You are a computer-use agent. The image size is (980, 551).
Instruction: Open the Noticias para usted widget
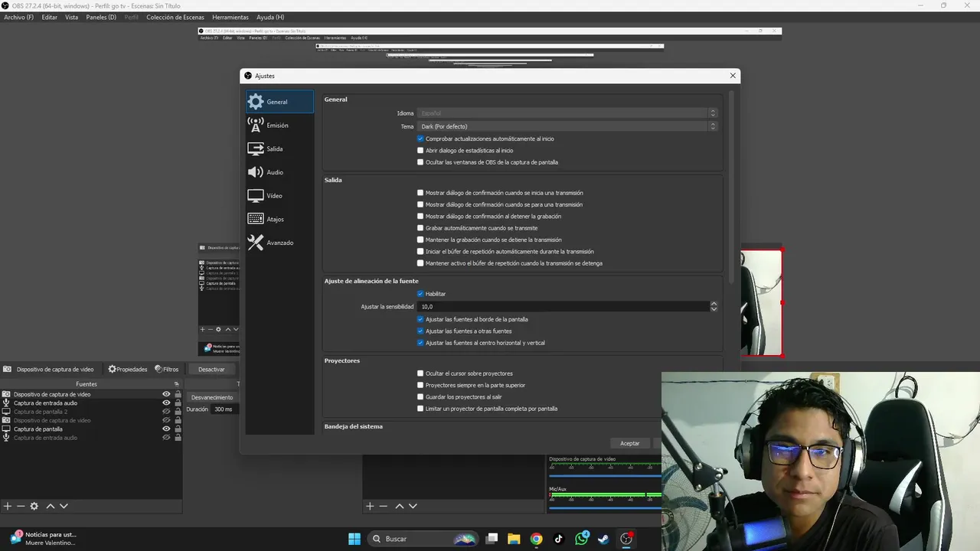coord(43,539)
